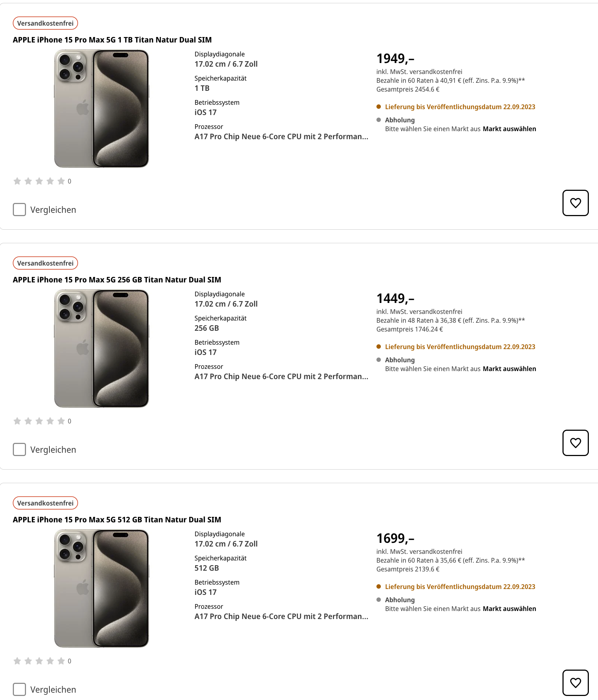Click Markt auswählen for 1 TB iPhone
The image size is (598, 700).
coord(509,129)
